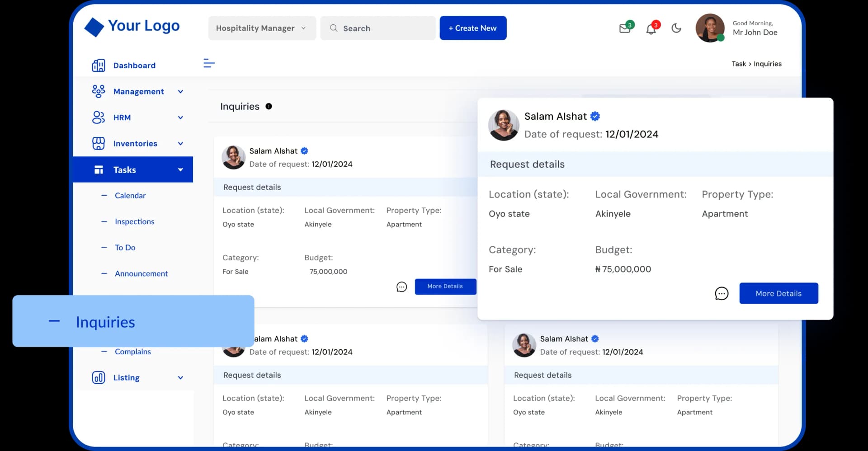Click the Create New button
The height and width of the screenshot is (451, 868).
coord(472,28)
